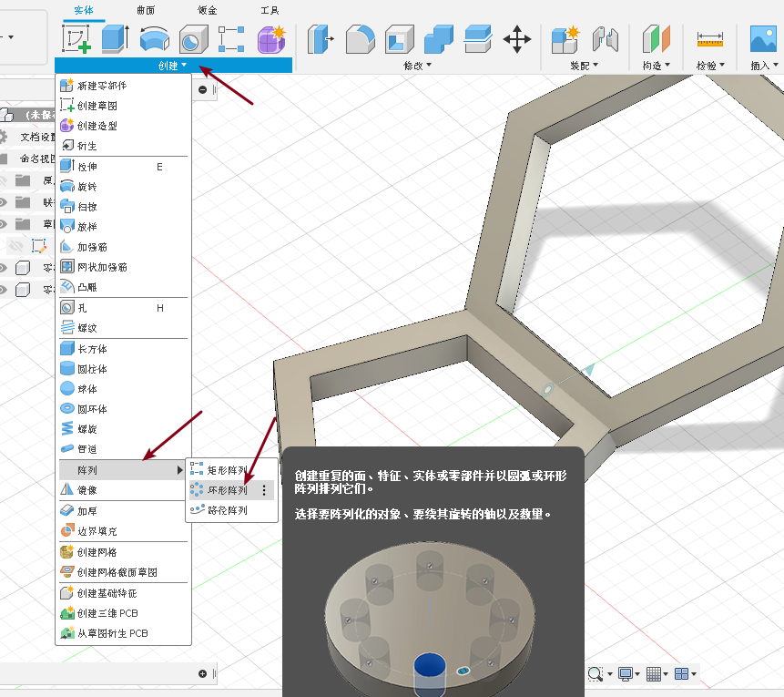Click the grid and snaps icon
The width and height of the screenshot is (784, 697).
point(654,674)
